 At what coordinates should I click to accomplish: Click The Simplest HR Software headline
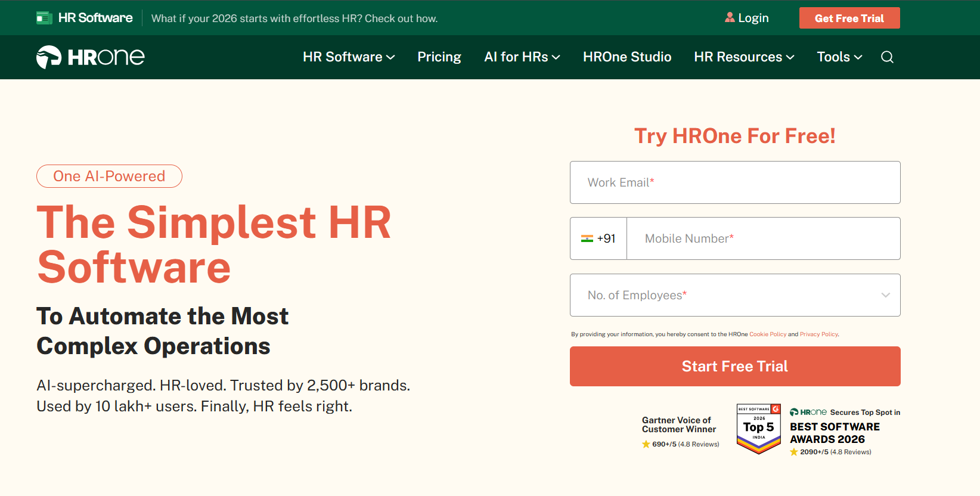(213, 244)
